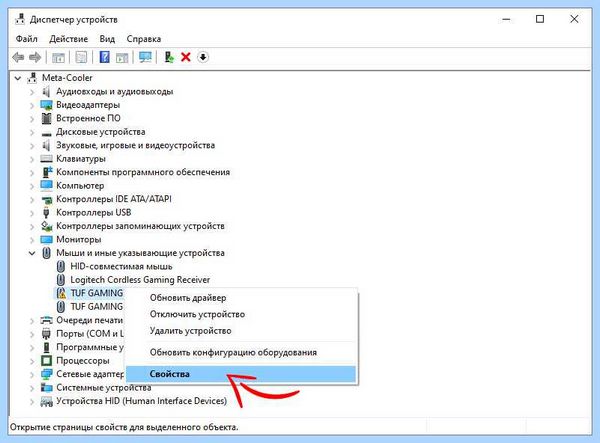The height and width of the screenshot is (443, 600).
Task: Select HID-совместимая мышь device
Action: pos(121,266)
